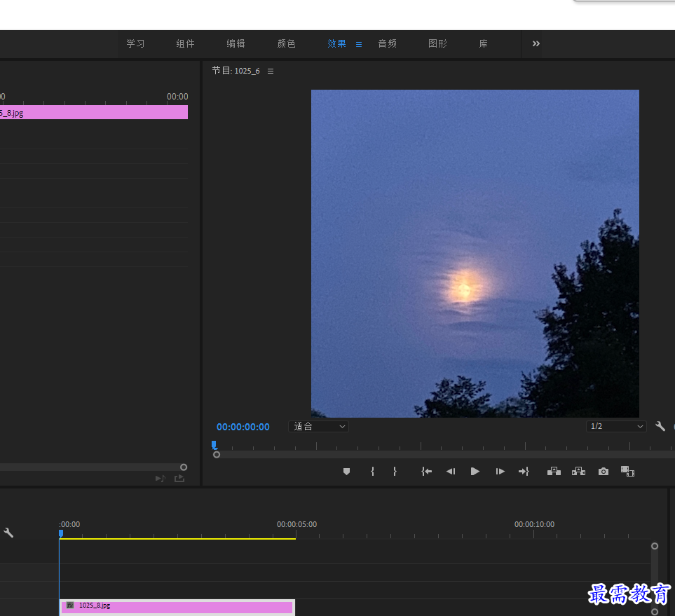This screenshot has height=616, width=675.
Task: Click timeline ruler at 00:00:05:00
Action: 296,524
